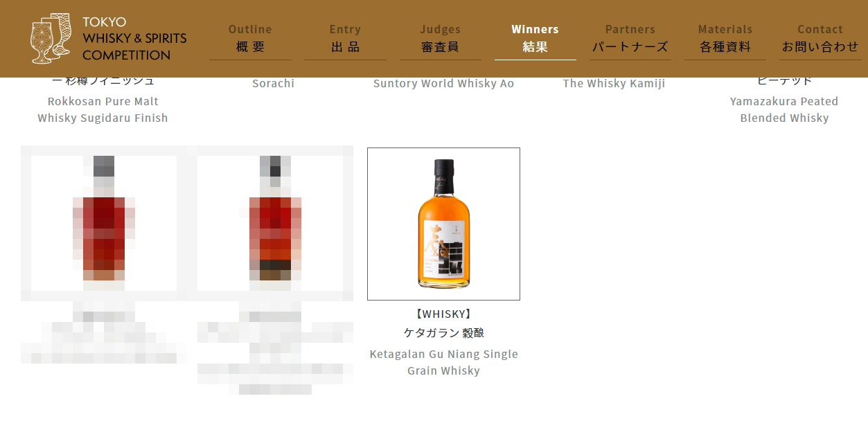This screenshot has width=868, height=439.
Task: Open the Outline 概要 menu item
Action: click(250, 38)
